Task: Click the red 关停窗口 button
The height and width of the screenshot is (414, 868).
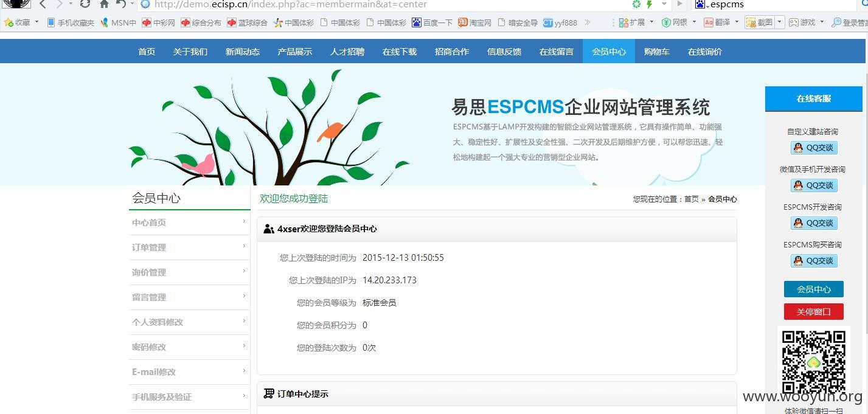Action: [x=814, y=312]
